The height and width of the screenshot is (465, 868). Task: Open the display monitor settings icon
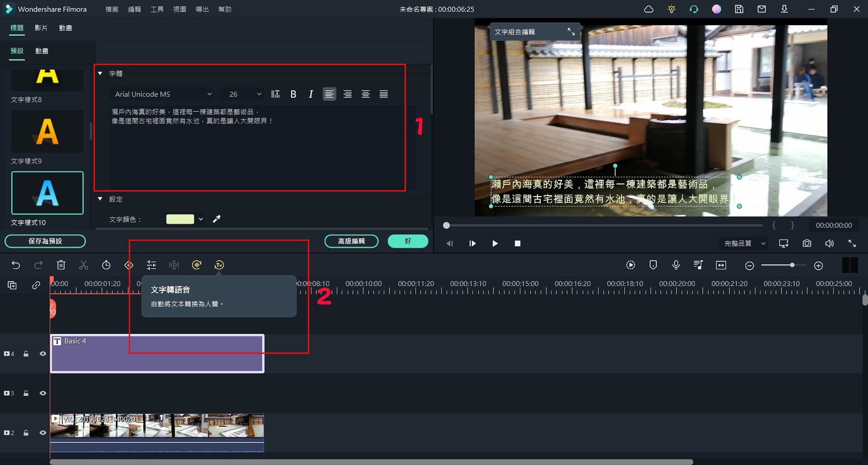tap(784, 243)
